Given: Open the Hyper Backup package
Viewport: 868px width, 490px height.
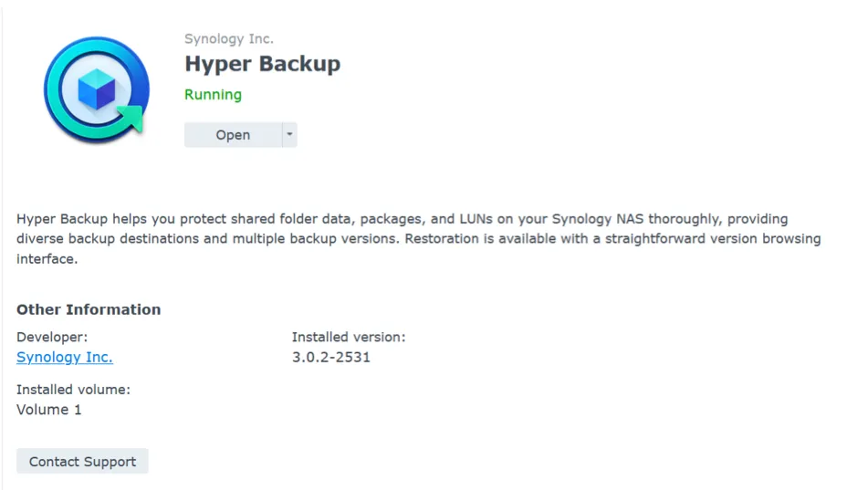Looking at the screenshot, I should 233,135.
